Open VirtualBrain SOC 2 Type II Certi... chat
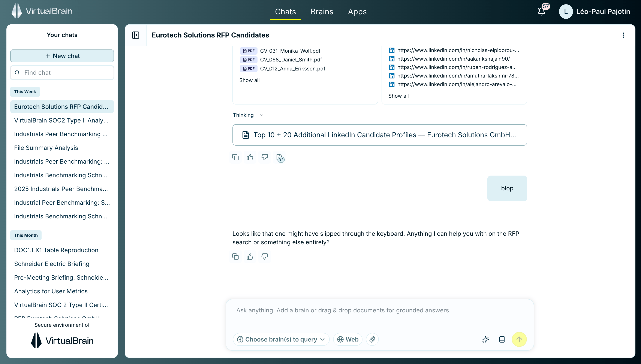 (62, 305)
